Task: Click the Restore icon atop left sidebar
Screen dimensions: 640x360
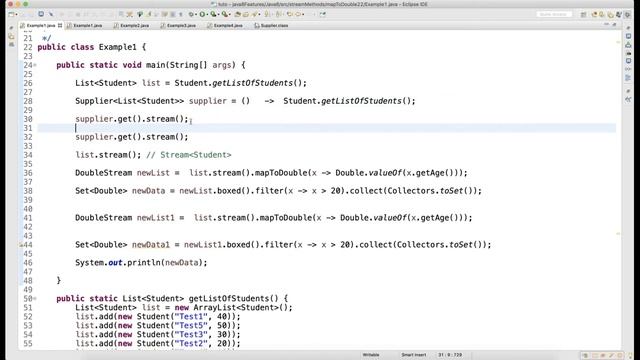Action: (x=11, y=28)
